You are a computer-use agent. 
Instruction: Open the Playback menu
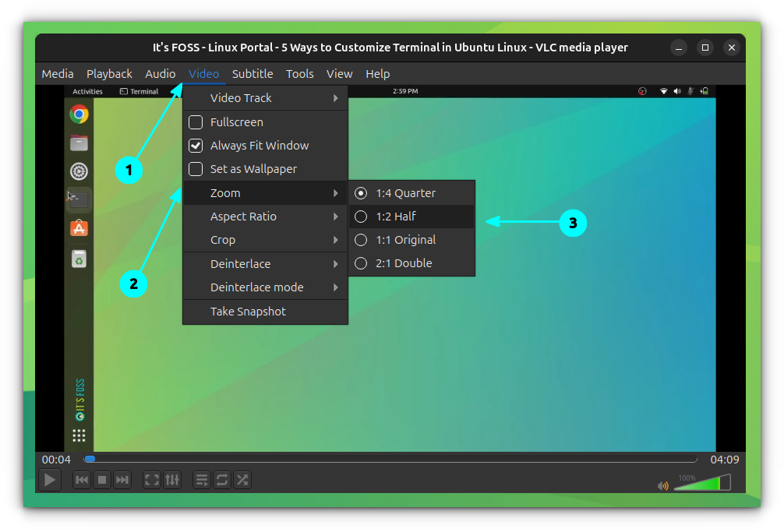(109, 74)
